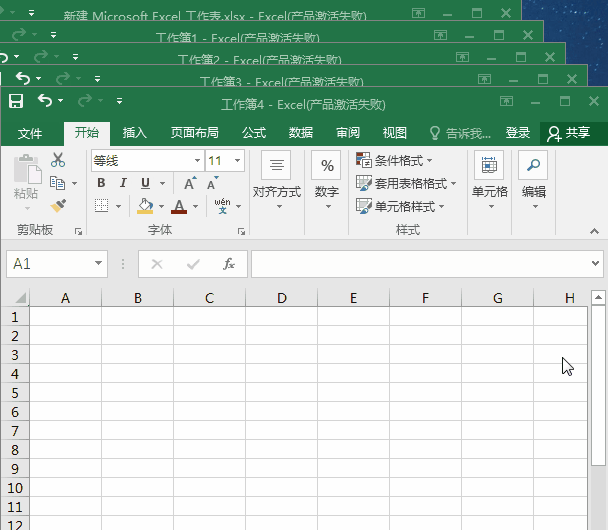The height and width of the screenshot is (530, 608).
Task: Select column D header
Action: (x=282, y=298)
